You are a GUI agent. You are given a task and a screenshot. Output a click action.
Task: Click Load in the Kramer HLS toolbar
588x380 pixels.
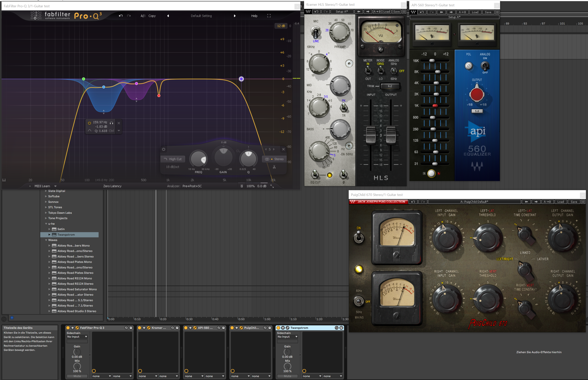coord(387,12)
